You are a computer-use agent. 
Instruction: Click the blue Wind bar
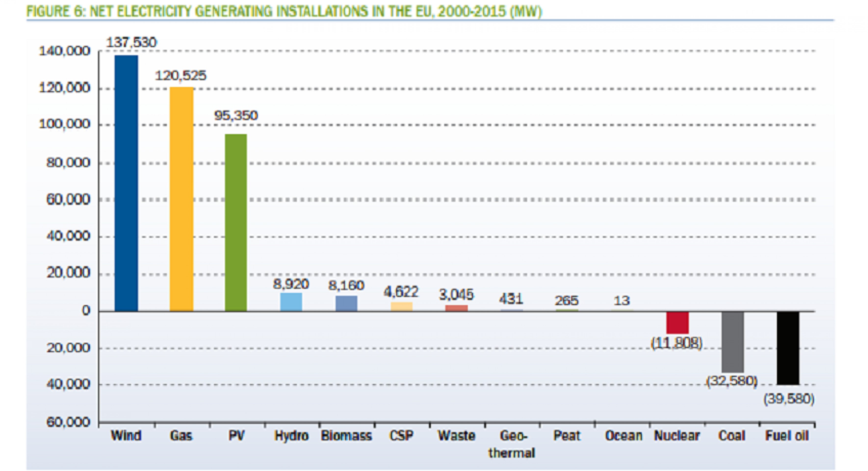pos(126,183)
